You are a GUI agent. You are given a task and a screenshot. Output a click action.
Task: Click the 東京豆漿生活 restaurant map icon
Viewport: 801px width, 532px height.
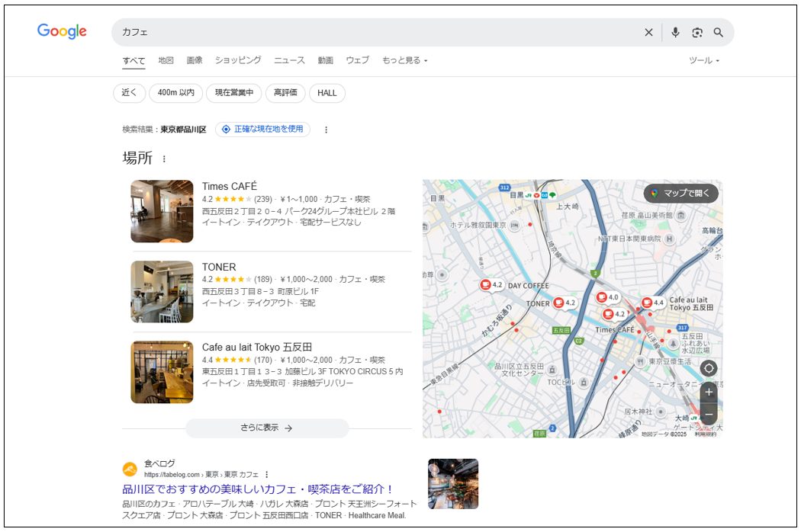point(641,361)
